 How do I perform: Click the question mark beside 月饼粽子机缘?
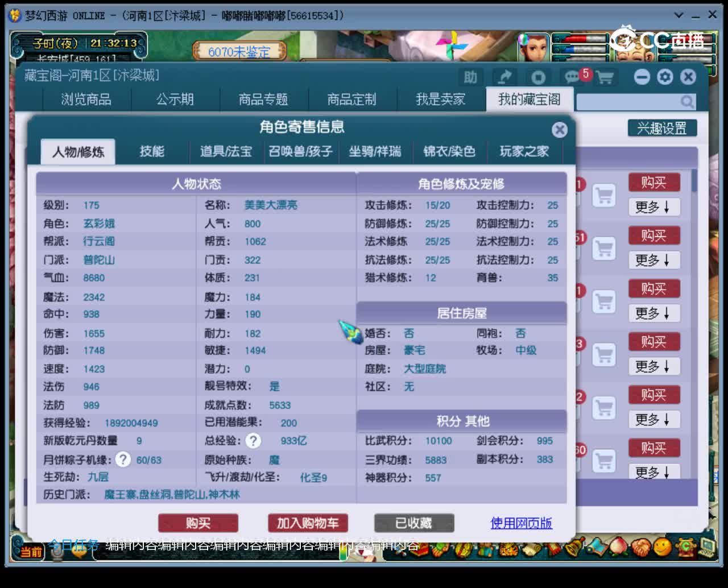tap(123, 459)
